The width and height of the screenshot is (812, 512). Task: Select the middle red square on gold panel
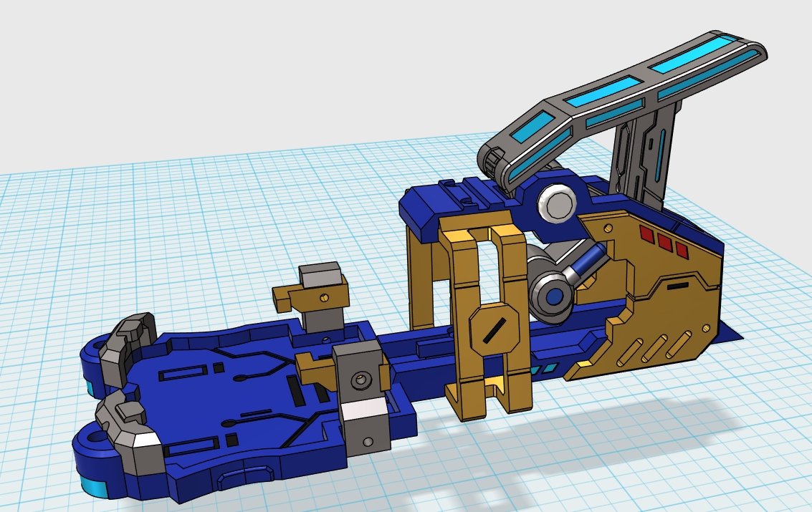(664, 242)
